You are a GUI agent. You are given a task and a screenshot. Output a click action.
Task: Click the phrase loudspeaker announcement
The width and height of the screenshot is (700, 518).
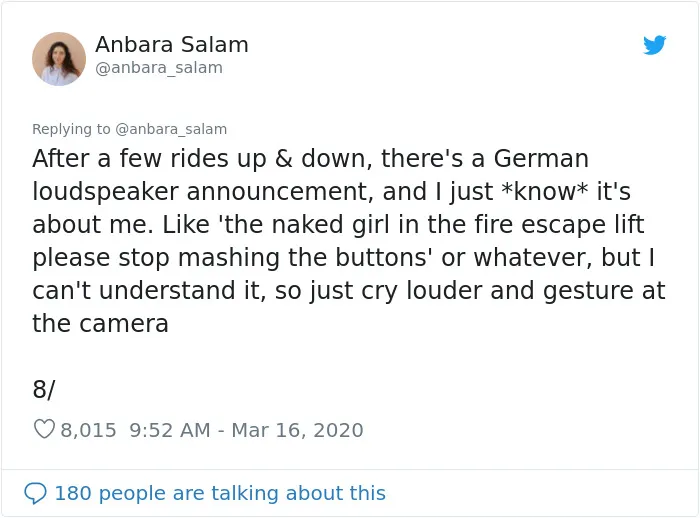[x=203, y=192]
